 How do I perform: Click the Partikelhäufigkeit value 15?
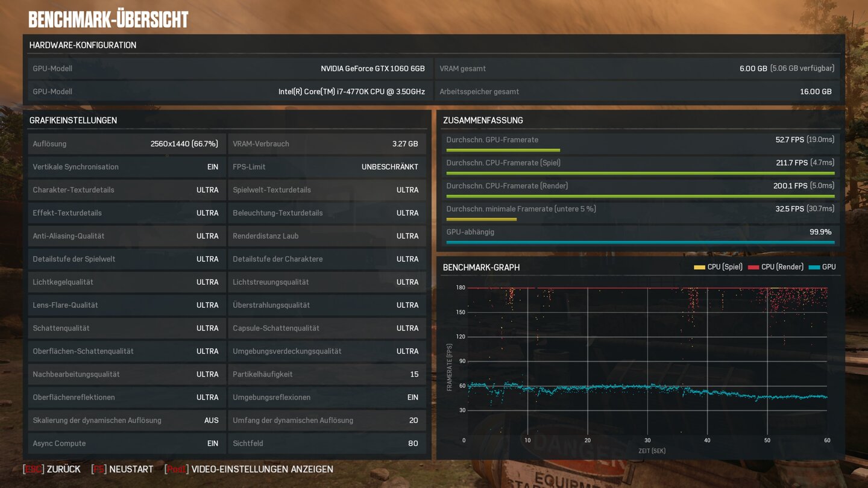coord(414,374)
